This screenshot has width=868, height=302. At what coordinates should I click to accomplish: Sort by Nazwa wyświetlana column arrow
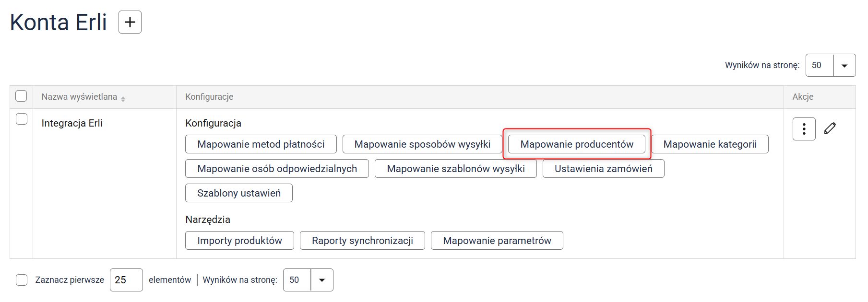click(x=123, y=99)
